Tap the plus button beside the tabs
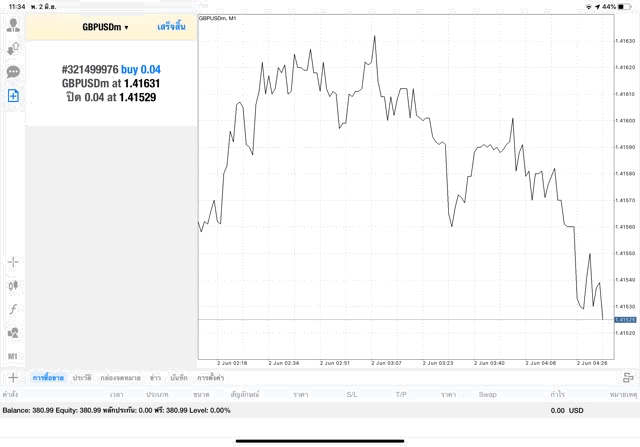Screen dimensions: 640x447 [13, 378]
